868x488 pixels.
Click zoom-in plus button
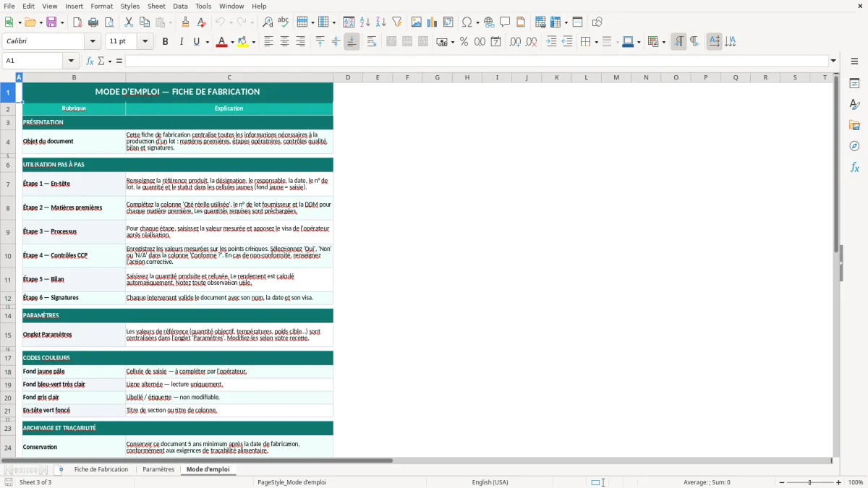(838, 482)
